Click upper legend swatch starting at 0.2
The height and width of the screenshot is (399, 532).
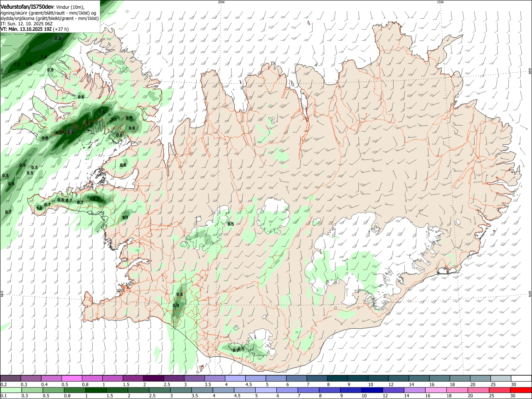[10, 378]
